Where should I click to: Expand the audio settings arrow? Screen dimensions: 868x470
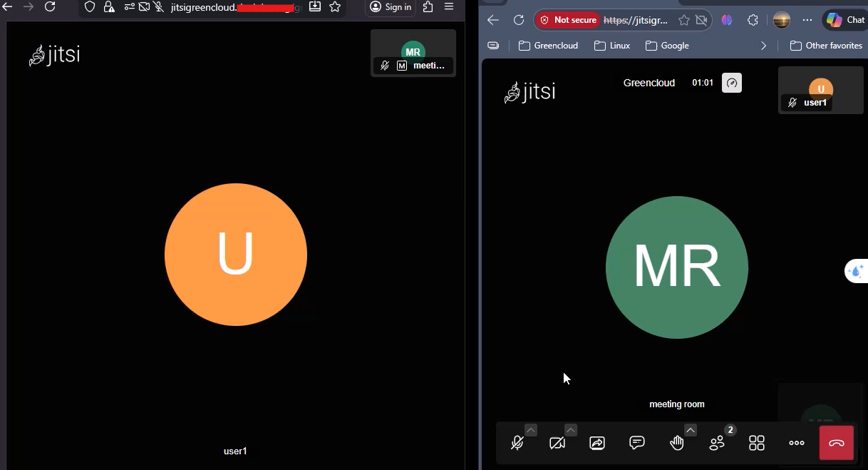pos(531,429)
